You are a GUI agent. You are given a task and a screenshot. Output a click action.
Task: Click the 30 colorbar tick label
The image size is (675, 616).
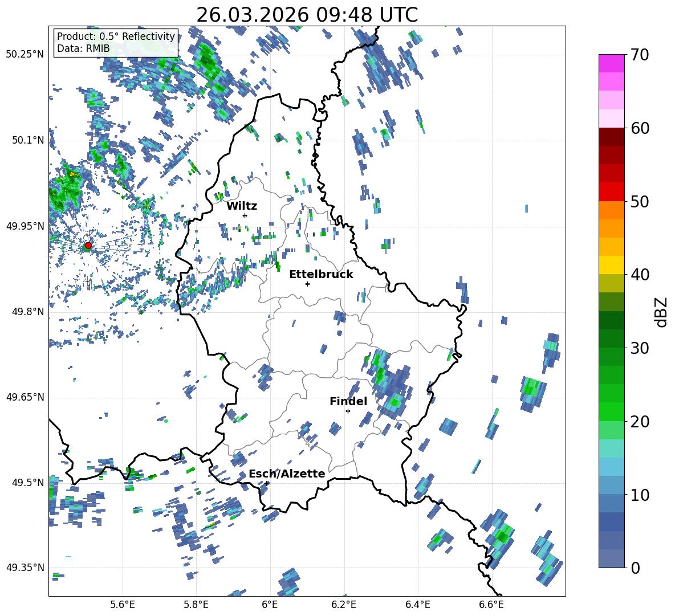(x=639, y=348)
